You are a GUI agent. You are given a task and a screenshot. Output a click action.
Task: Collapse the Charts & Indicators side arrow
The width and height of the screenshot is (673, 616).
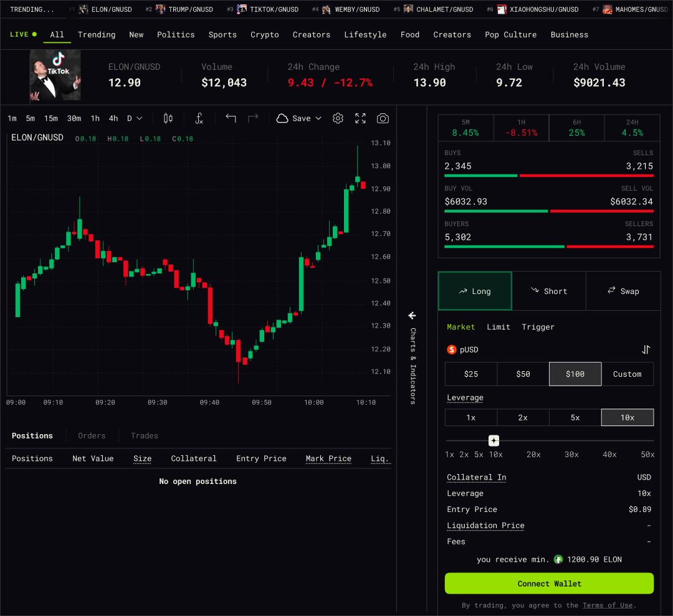tap(412, 316)
